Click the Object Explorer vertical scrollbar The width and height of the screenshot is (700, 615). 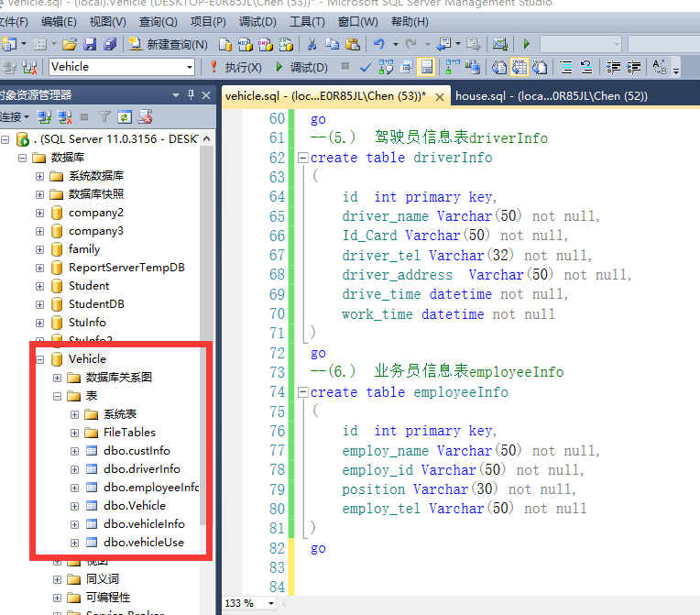tap(205, 335)
